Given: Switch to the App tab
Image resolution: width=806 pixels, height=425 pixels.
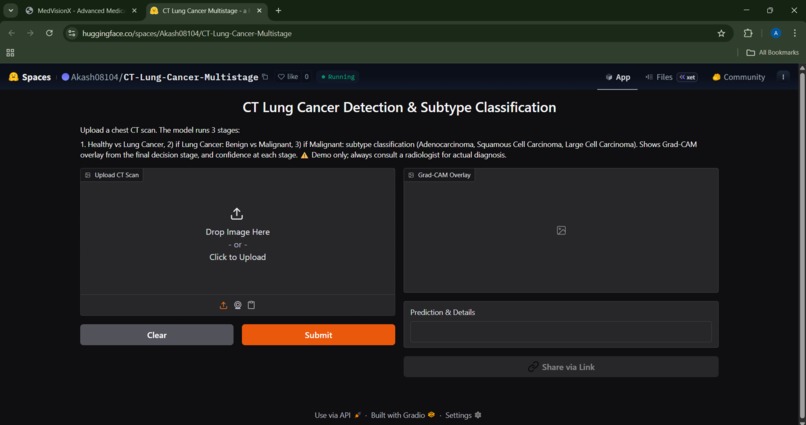Looking at the screenshot, I should click(x=617, y=77).
